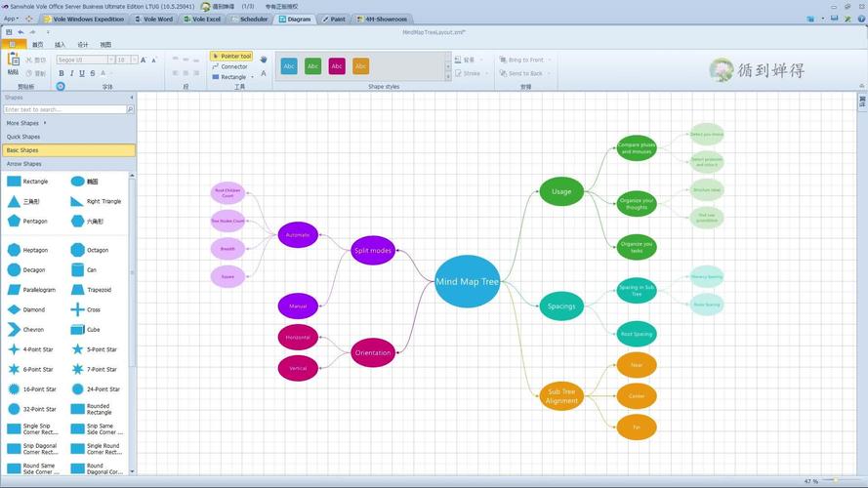Click the zoom slider in status bar
This screenshot has height=488, width=868.
point(841,481)
